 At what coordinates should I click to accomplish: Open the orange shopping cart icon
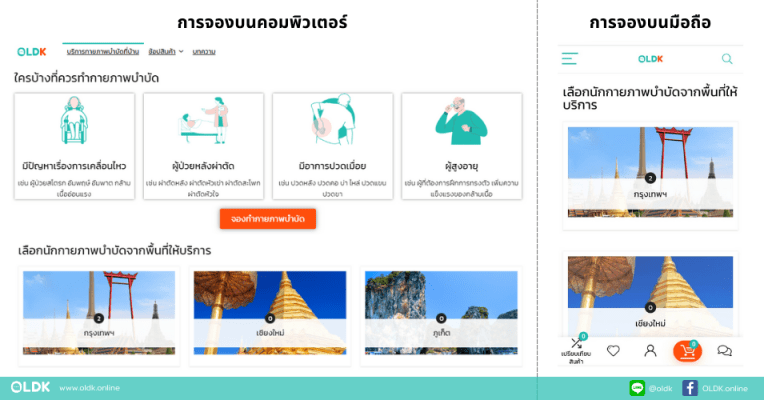[x=688, y=351]
